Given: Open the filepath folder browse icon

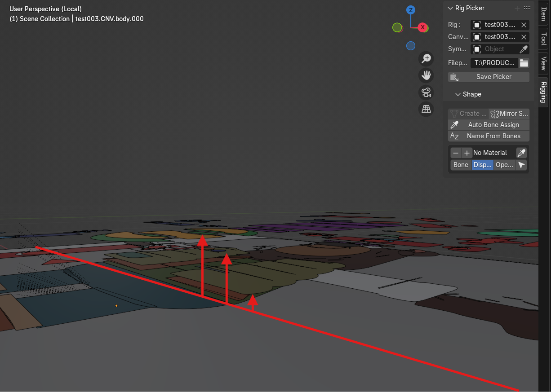Looking at the screenshot, I should coord(524,63).
